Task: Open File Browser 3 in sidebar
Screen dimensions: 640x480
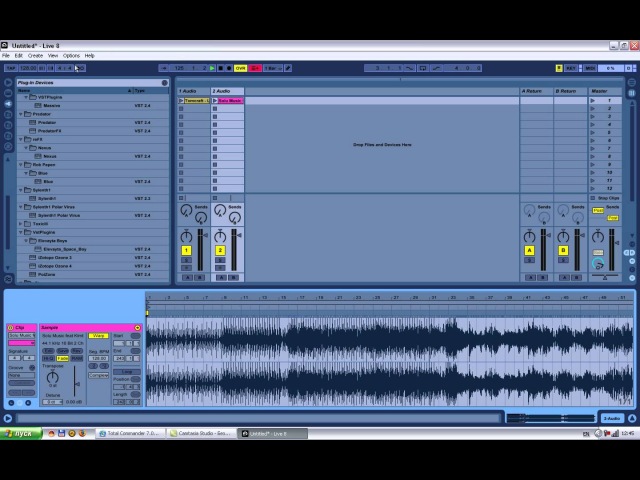Action: coord(8,136)
